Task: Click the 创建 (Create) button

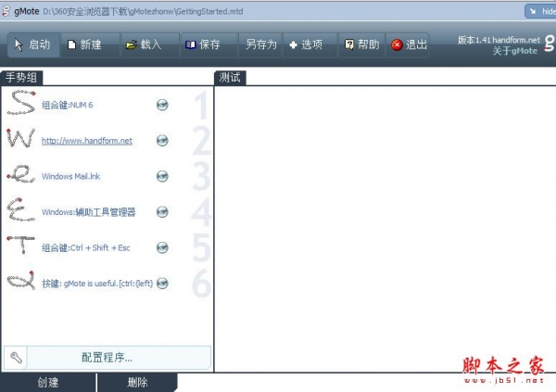Action: coord(48,383)
